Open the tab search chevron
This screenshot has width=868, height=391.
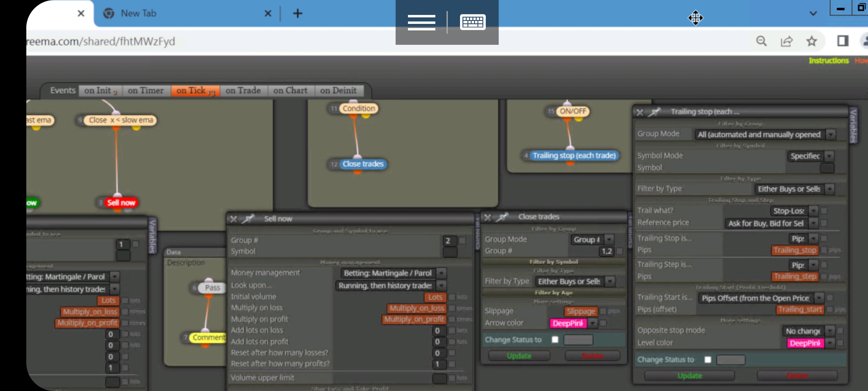tap(813, 14)
